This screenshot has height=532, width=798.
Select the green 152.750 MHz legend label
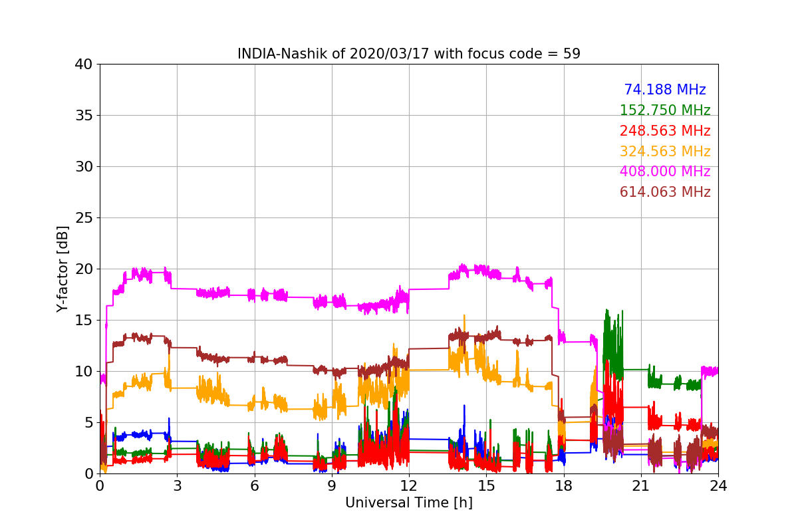665,110
